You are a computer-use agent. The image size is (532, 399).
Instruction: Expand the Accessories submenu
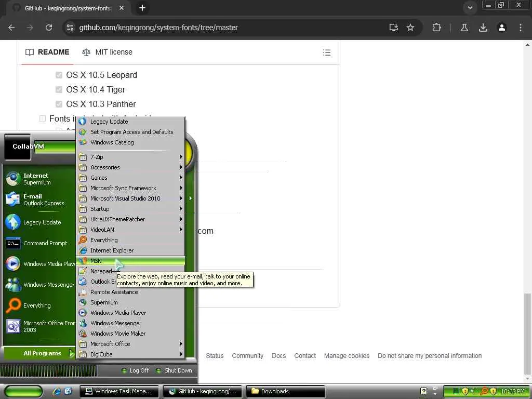click(130, 167)
